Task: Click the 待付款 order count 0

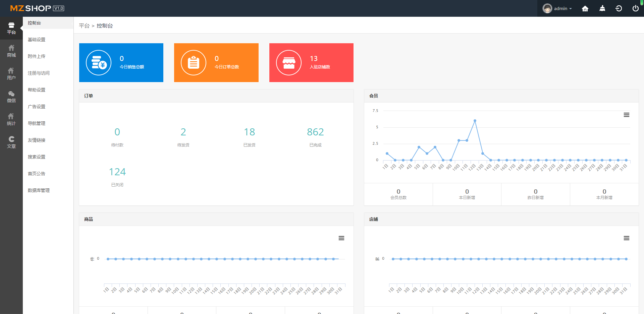Action: pyautogui.click(x=117, y=132)
